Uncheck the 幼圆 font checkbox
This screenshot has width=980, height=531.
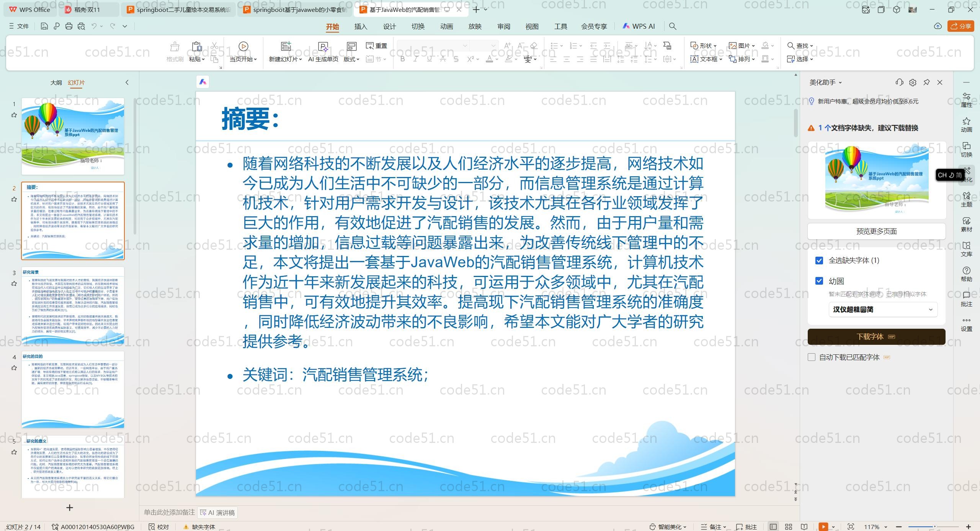point(819,281)
